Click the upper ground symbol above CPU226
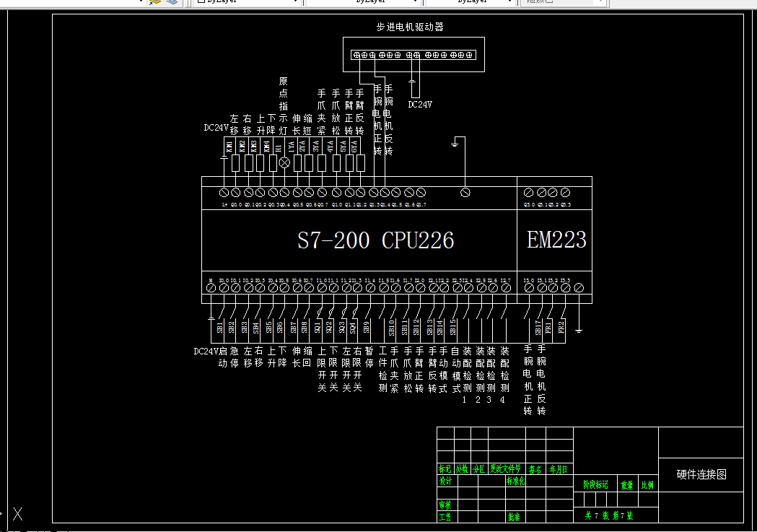Viewport: 757px width, 532px height. [455, 143]
